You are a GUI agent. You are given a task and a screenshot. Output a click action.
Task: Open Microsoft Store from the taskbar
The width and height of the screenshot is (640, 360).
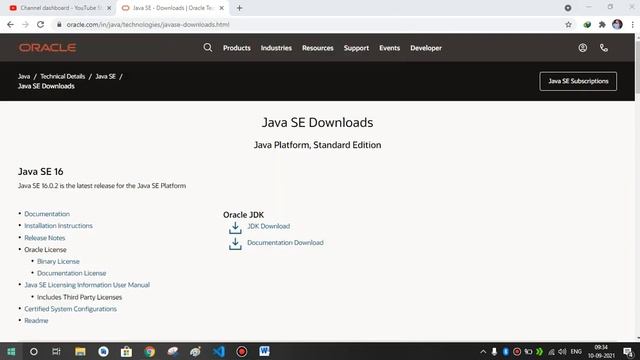point(126,351)
